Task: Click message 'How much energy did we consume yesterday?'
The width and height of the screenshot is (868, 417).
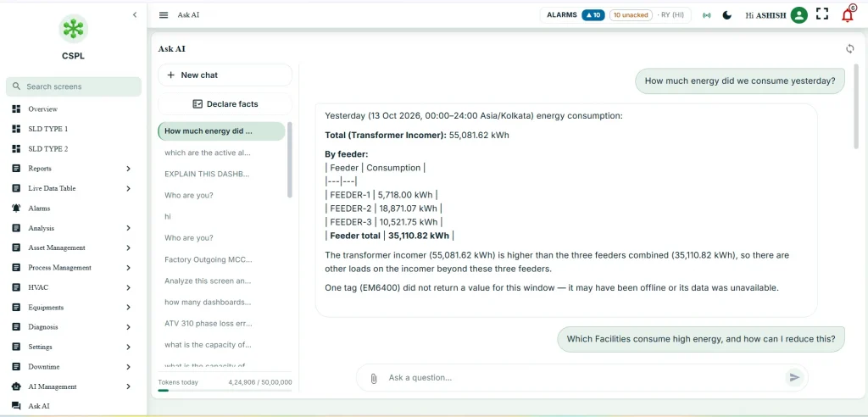Action: point(740,81)
